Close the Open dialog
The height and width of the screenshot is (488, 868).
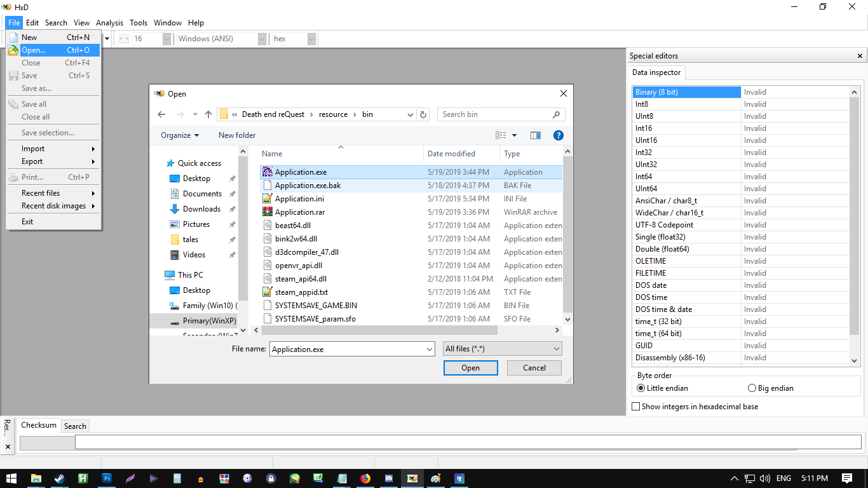tap(563, 93)
